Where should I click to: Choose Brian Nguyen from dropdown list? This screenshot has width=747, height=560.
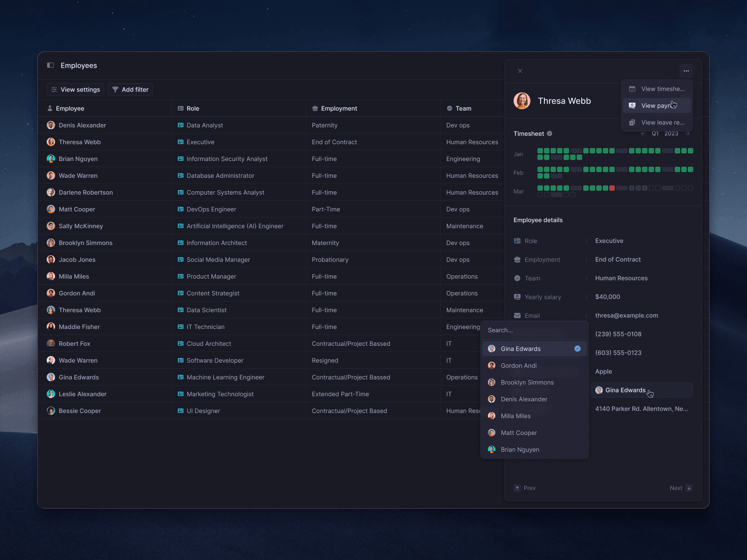(x=535, y=449)
